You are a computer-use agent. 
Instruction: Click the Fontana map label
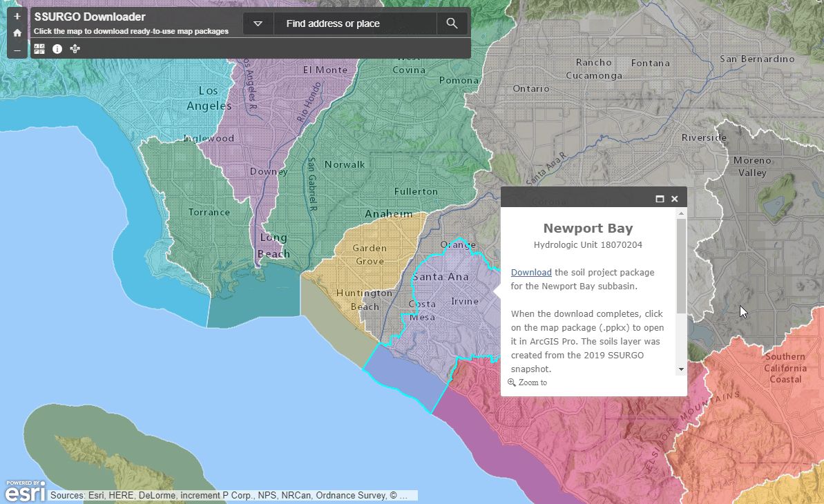click(651, 63)
